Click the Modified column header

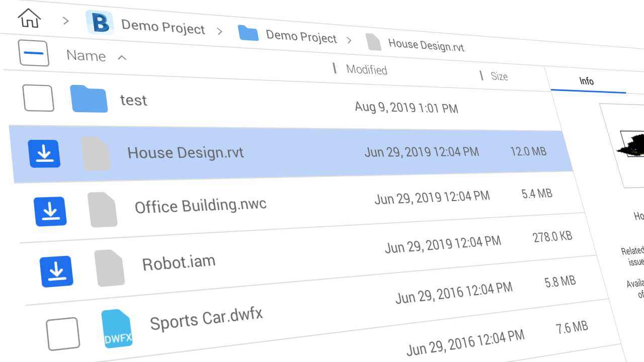366,69
